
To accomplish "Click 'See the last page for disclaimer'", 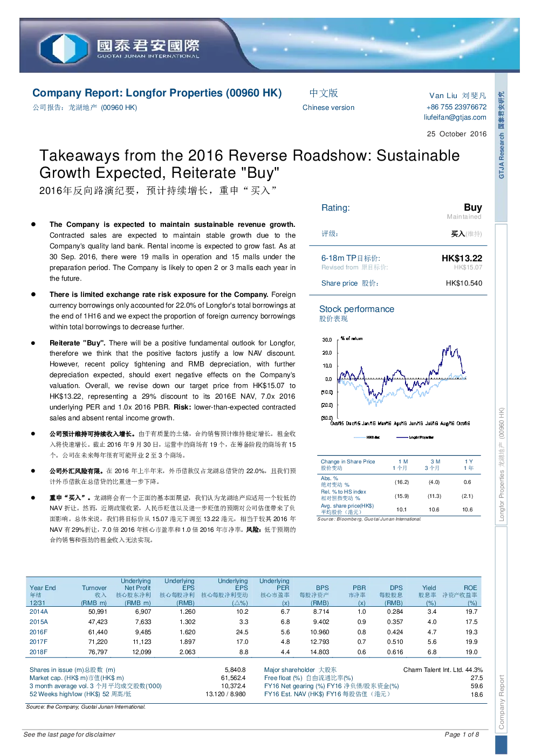I will tap(70, 734).
